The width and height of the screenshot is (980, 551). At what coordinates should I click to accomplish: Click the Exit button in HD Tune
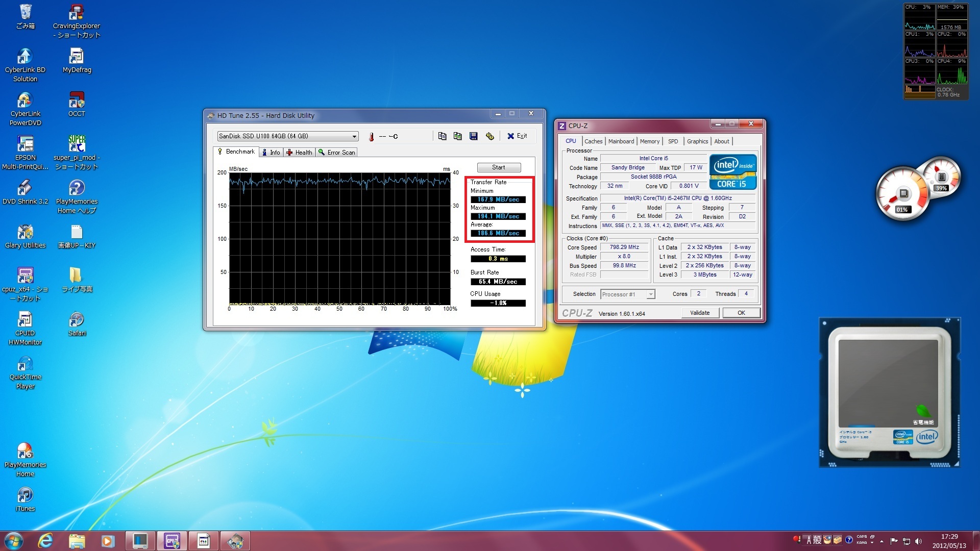pyautogui.click(x=517, y=136)
